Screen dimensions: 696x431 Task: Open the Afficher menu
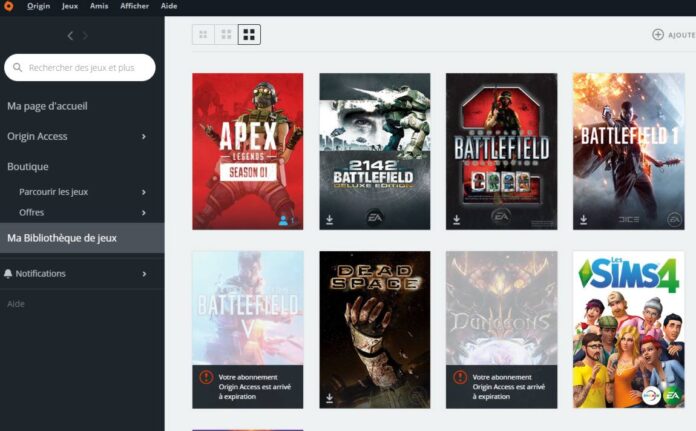(134, 6)
